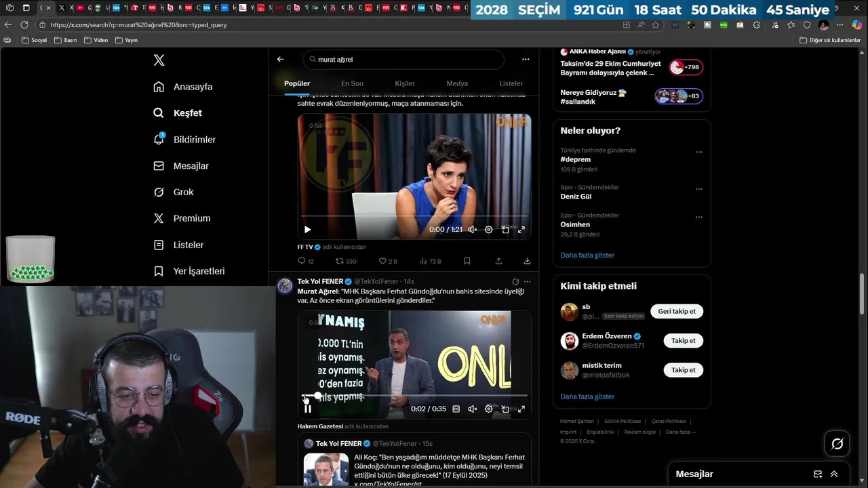The image size is (868, 488).
Task: Open Keşfet in the sidebar
Action: click(x=178, y=113)
